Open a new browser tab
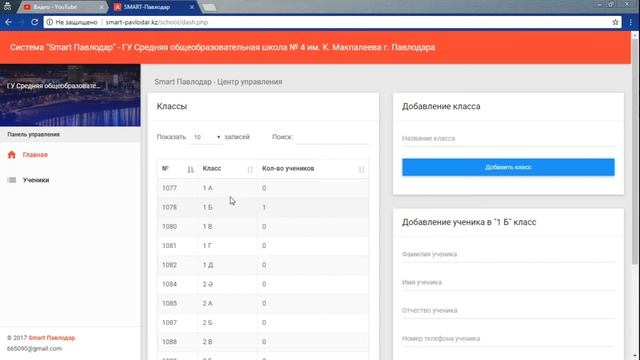Image resolution: width=640 pixels, height=360 pixels. click(209, 7)
